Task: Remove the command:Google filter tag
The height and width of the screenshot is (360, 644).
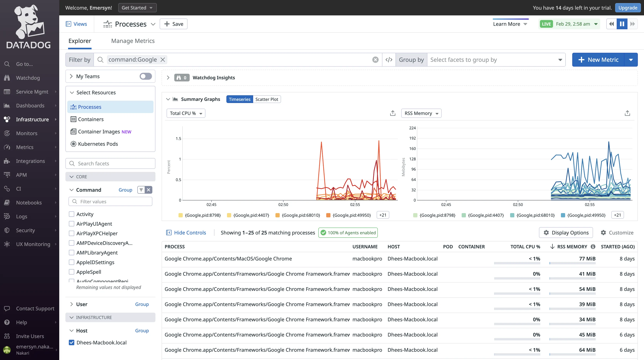Action: coord(163,59)
